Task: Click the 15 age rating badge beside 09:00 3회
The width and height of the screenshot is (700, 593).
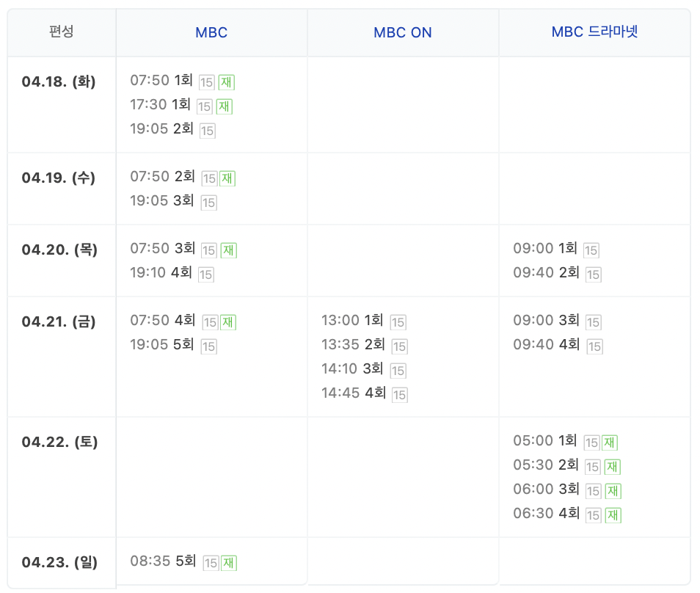Action: pyautogui.click(x=594, y=322)
